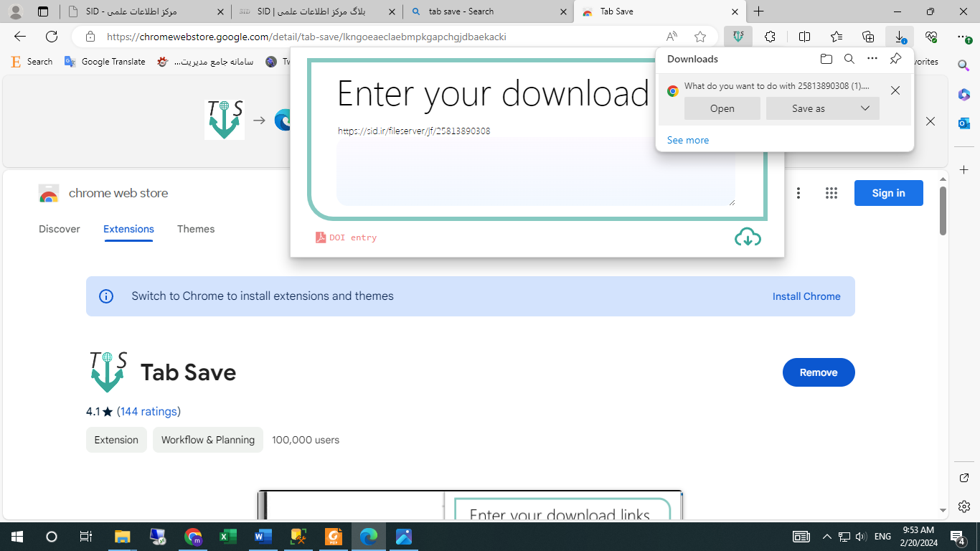Select the Themes tab in web store
The height and width of the screenshot is (551, 980).
pyautogui.click(x=196, y=229)
